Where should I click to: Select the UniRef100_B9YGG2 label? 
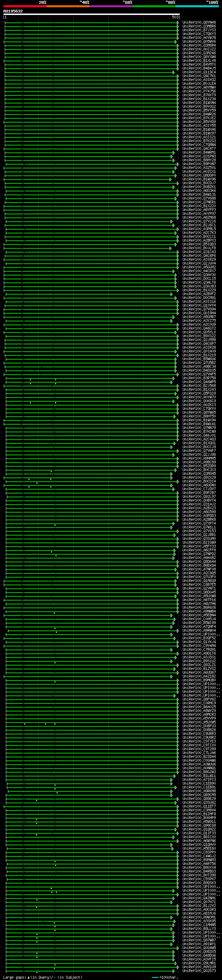199,106
